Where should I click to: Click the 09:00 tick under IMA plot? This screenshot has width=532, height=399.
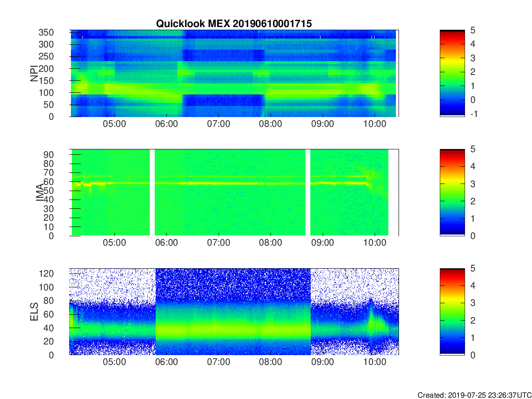pyautogui.click(x=323, y=244)
